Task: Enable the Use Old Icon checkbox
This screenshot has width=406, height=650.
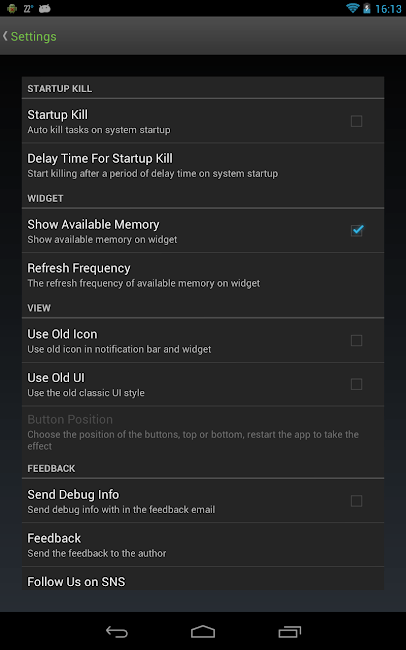Action: 356,340
